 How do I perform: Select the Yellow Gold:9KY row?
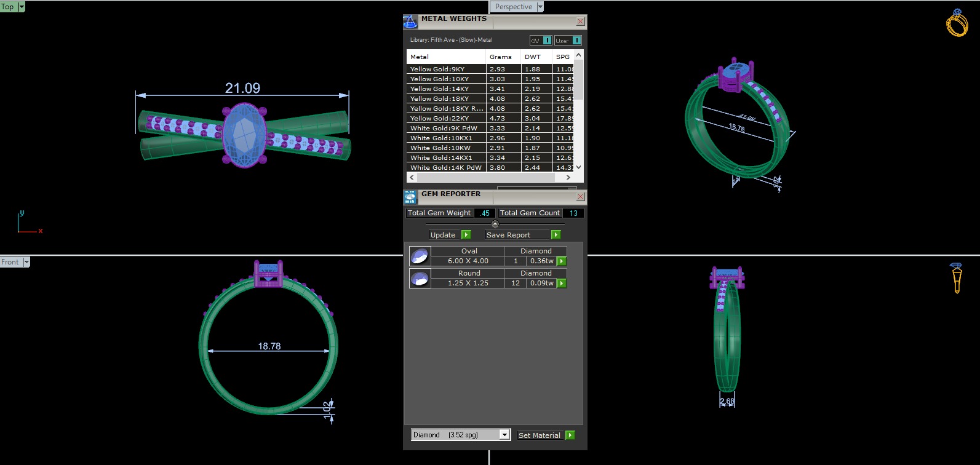point(490,69)
